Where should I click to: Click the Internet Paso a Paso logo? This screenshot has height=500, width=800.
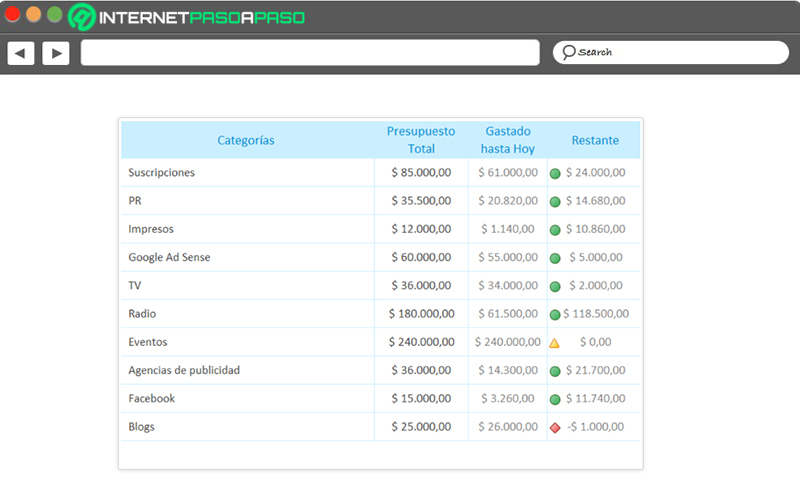tap(187, 17)
